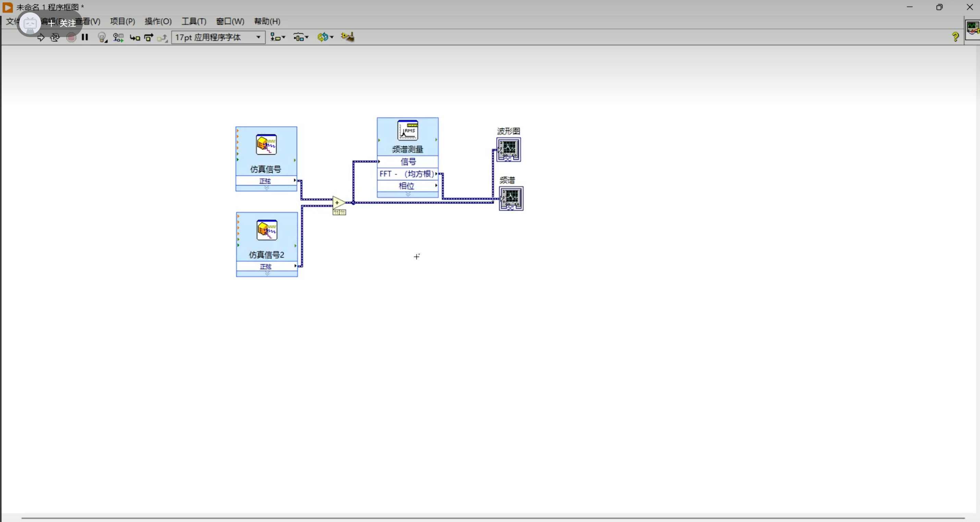980x522 pixels.
Task: Toggle Retain Wire Values button
Action: [x=118, y=37]
